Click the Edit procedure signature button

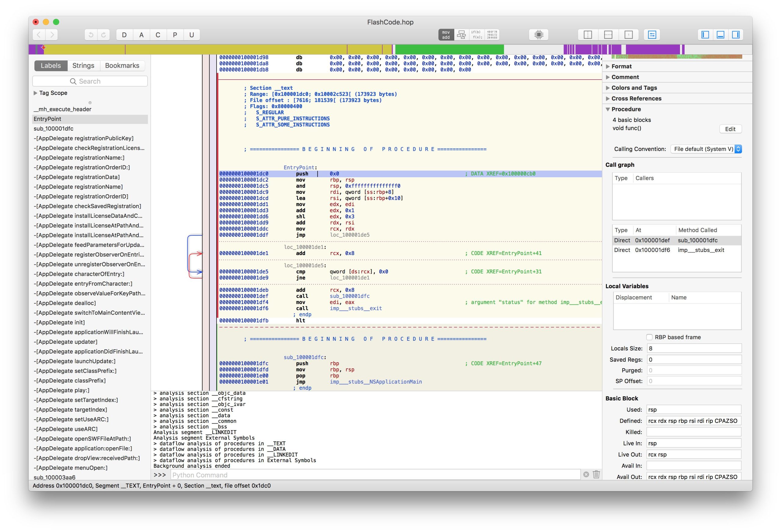point(730,129)
